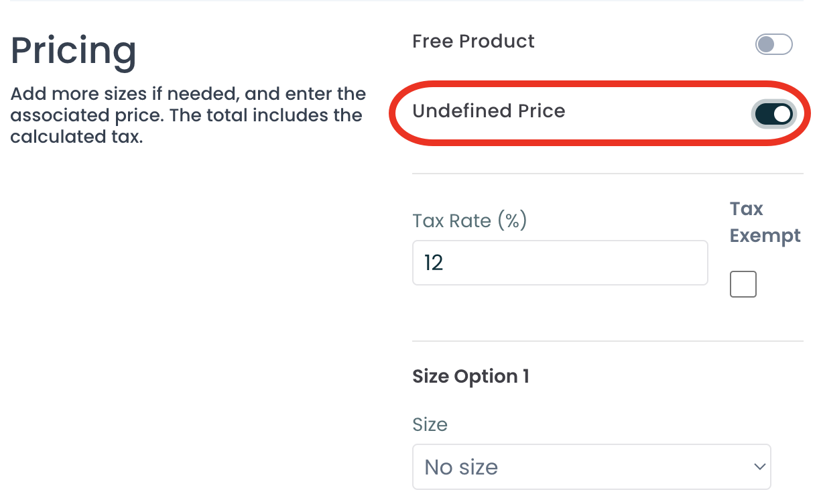Turn off the Undefined Price switch

coord(774,114)
